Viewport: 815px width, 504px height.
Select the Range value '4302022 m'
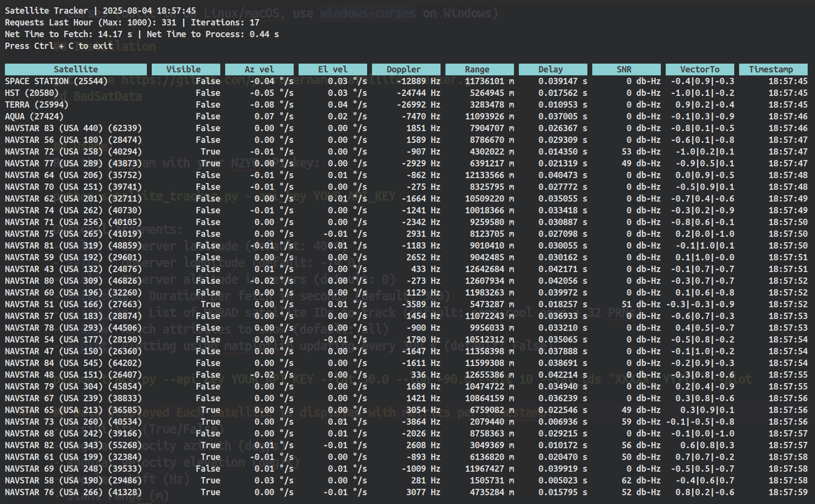click(492, 152)
